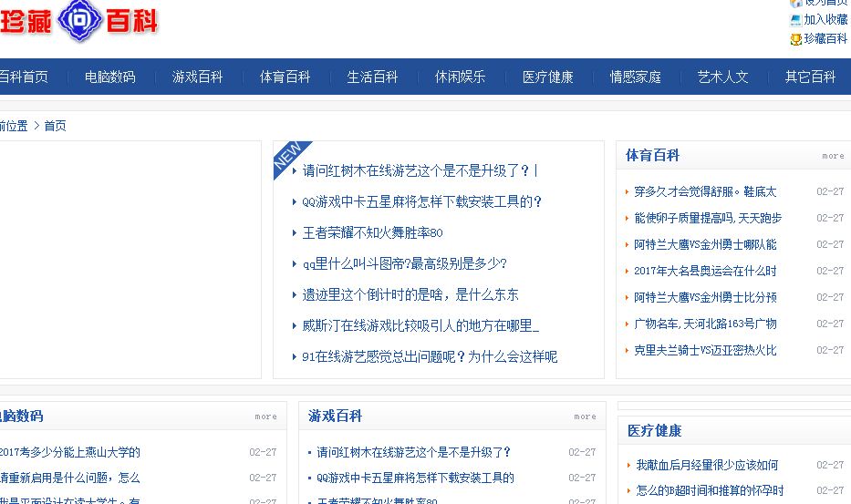Screen dimensions: 851x504
Task: Click the 医疗健康 sidebar panel heading
Action: 654,430
